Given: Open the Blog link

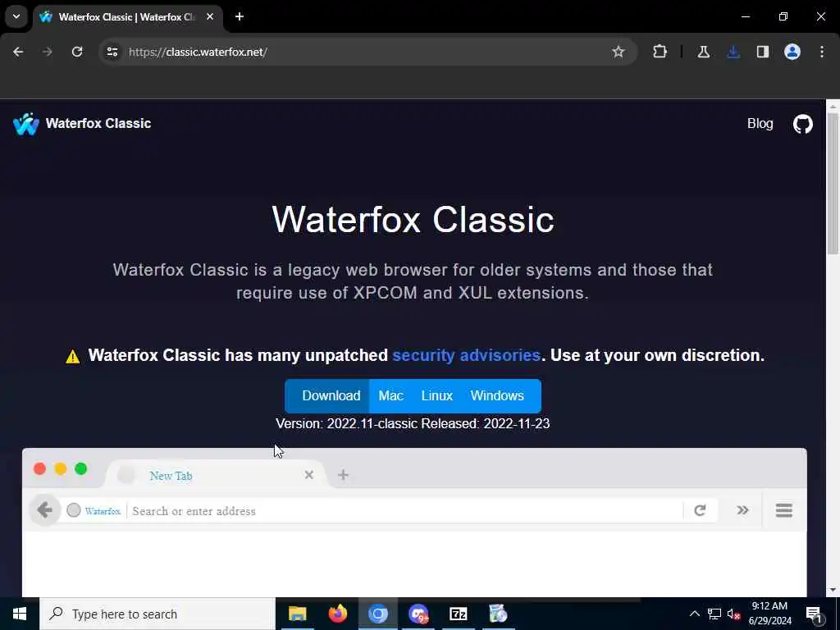Looking at the screenshot, I should 760,124.
